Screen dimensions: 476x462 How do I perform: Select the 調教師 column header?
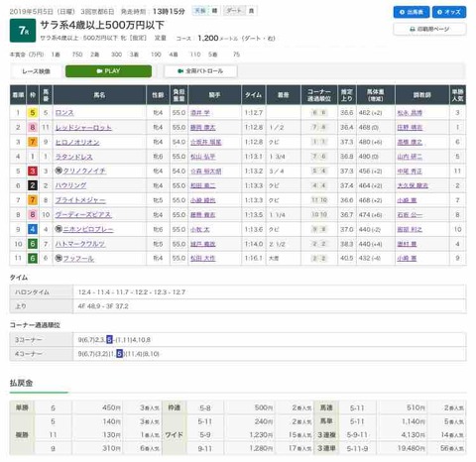(x=421, y=95)
